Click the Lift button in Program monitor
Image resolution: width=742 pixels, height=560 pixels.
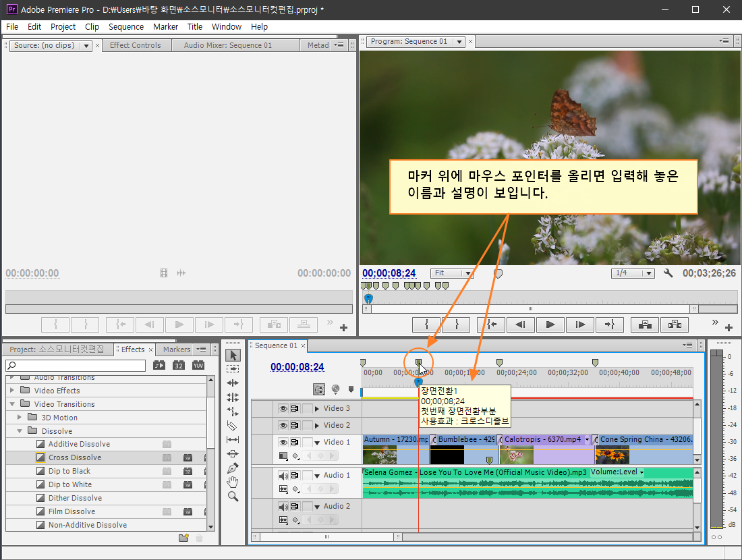pyautogui.click(x=645, y=325)
